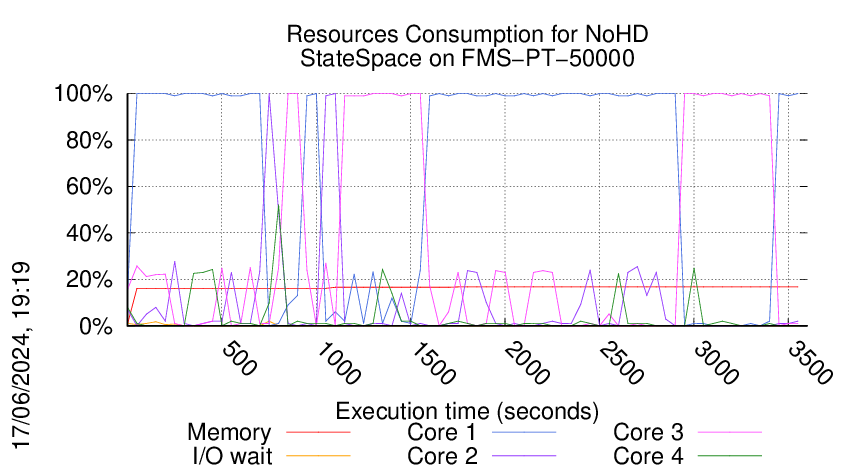The height and width of the screenshot is (475, 850).
Task: Click the green Core 4 legend line sample
Action: (x=730, y=455)
